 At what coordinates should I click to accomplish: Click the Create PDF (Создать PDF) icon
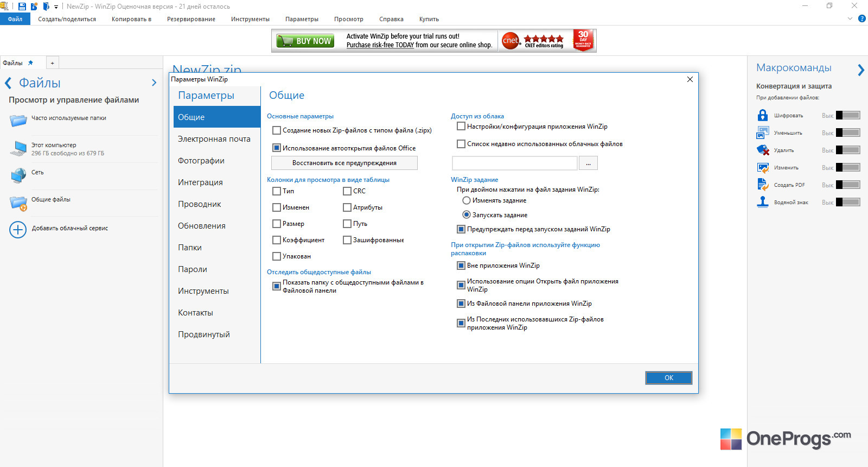[763, 185]
